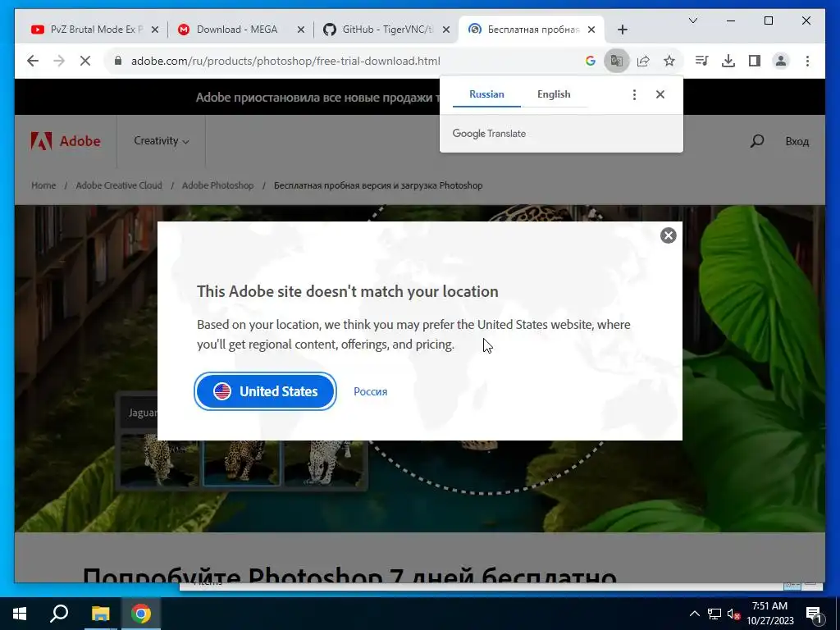Select the left jaguar thumbnail
The height and width of the screenshot is (630, 840).
(x=159, y=462)
